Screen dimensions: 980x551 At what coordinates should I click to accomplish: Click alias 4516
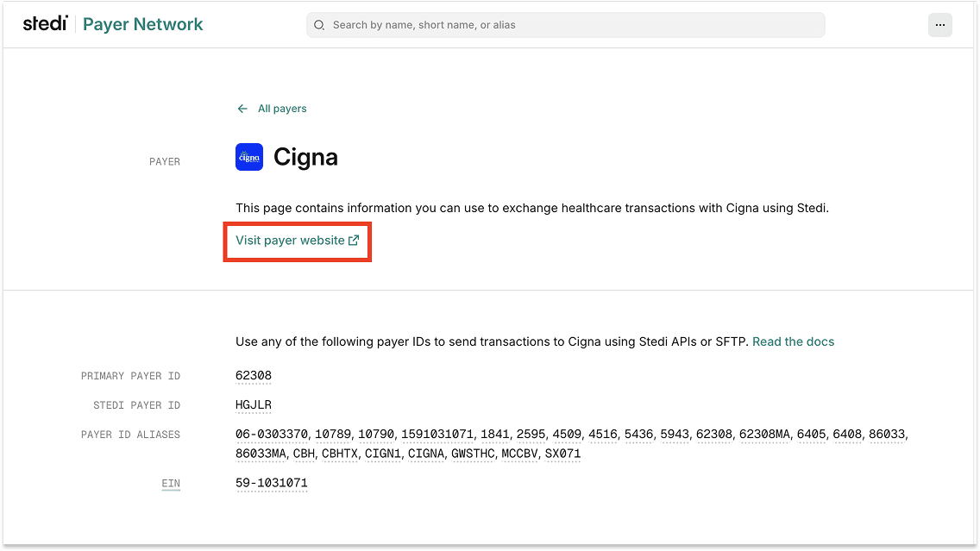tap(602, 435)
